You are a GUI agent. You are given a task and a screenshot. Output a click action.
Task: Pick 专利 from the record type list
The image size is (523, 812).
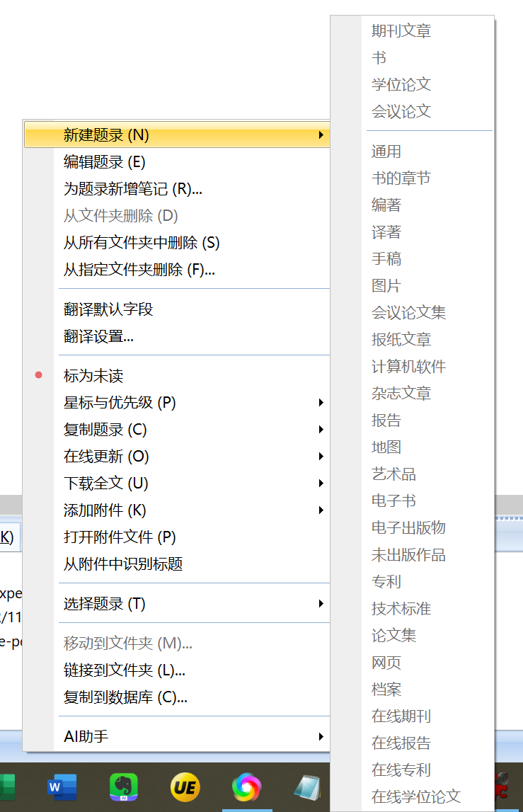coord(386,581)
